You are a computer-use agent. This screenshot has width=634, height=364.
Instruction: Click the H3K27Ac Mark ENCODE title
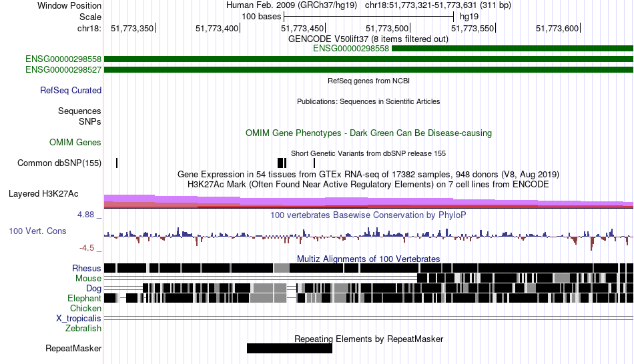pyautogui.click(x=368, y=184)
